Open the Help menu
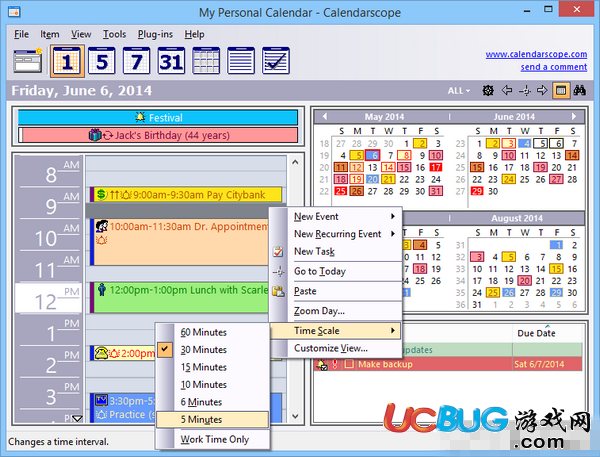The width and height of the screenshot is (600, 457). (x=194, y=34)
